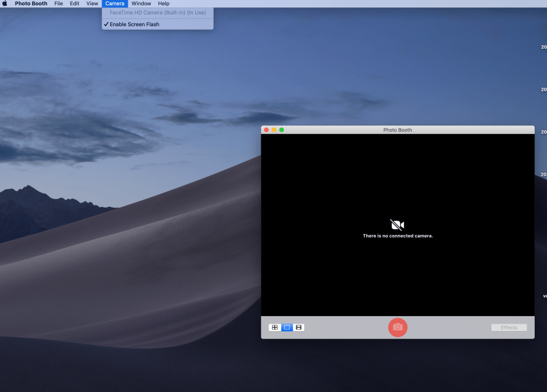
Task: Minimize the Photo Booth window with yellow button
Action: click(x=274, y=130)
